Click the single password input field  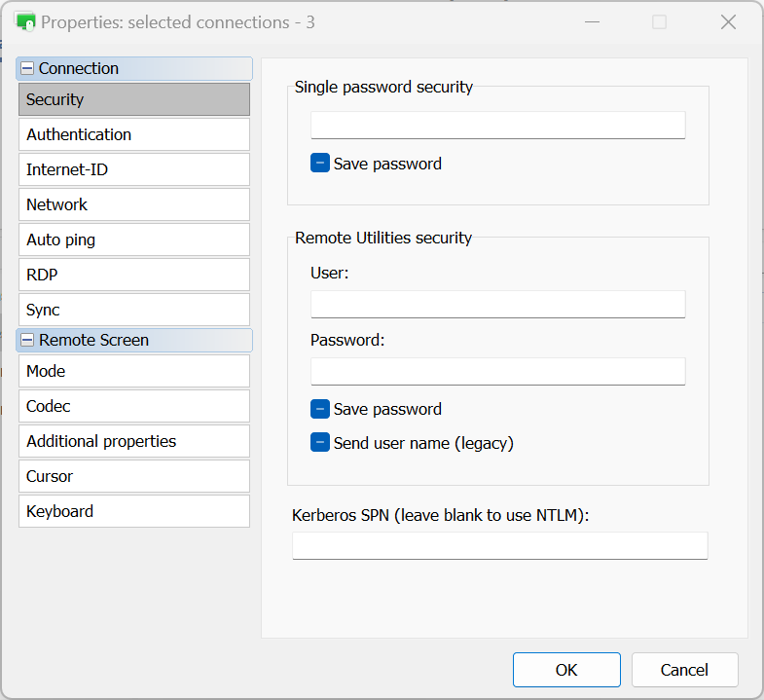[497, 125]
